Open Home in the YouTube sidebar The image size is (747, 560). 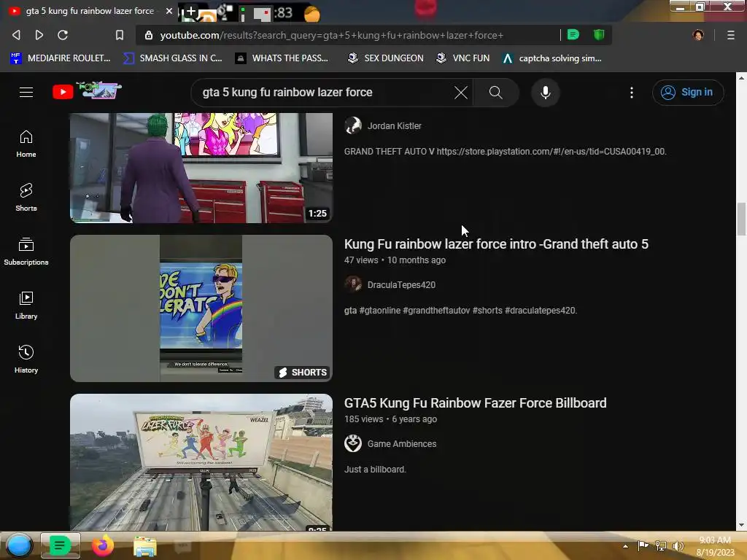[26, 144]
